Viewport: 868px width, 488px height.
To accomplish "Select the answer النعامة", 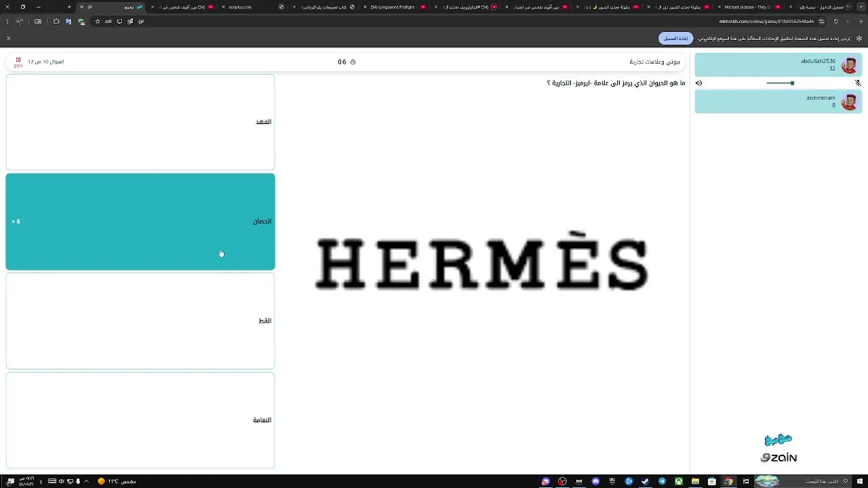I will [140, 420].
